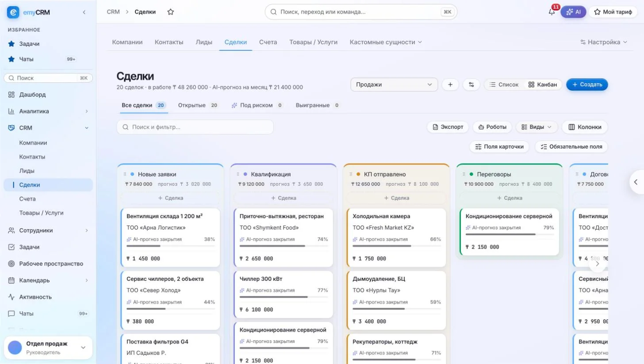Open Отдел продаж profile switcher
This screenshot has width=644, height=364.
coord(48,348)
